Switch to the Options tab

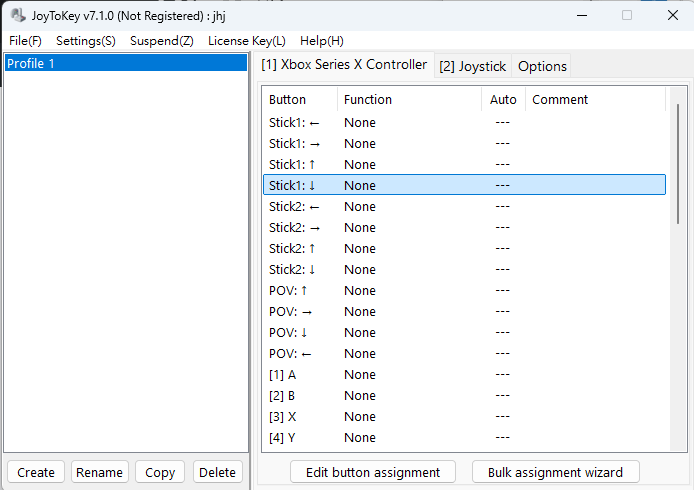[542, 66]
